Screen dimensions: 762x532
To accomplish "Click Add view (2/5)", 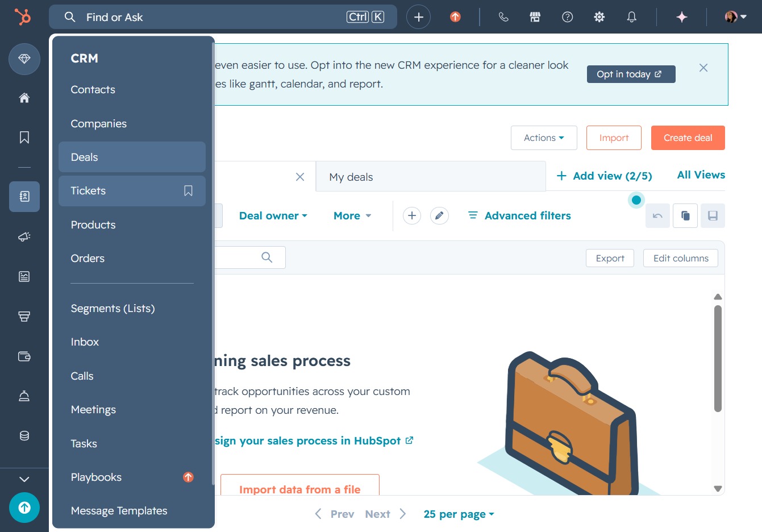I will pyautogui.click(x=604, y=176).
